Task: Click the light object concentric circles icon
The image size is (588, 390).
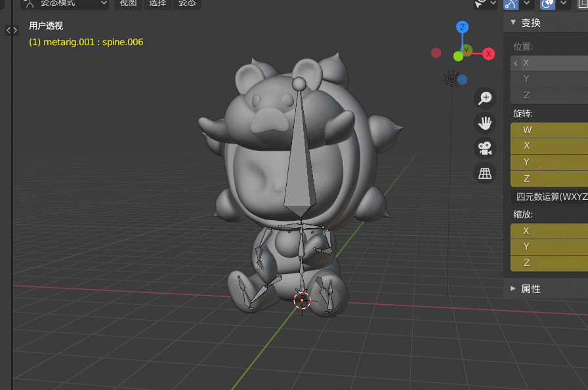Action: [x=451, y=79]
